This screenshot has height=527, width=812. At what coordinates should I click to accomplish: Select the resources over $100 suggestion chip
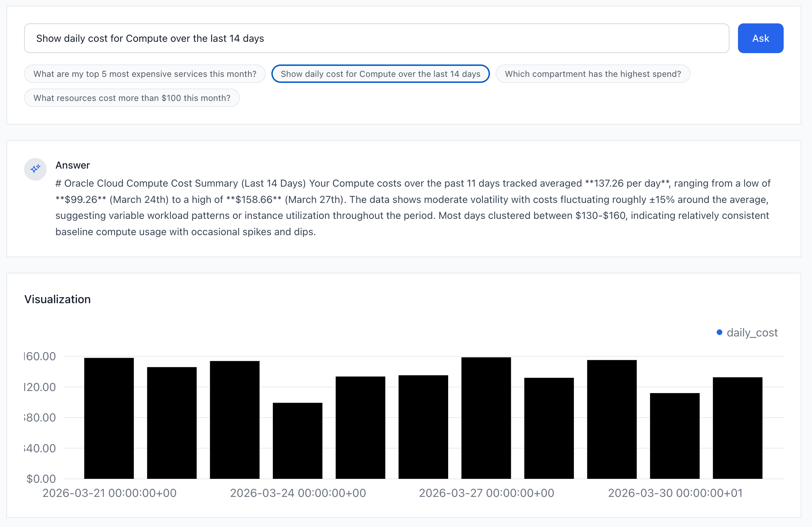pyautogui.click(x=131, y=98)
